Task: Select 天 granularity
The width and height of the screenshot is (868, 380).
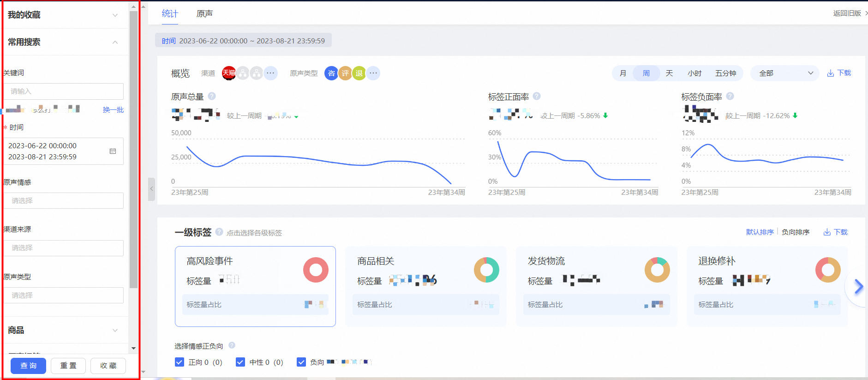Action: click(669, 73)
